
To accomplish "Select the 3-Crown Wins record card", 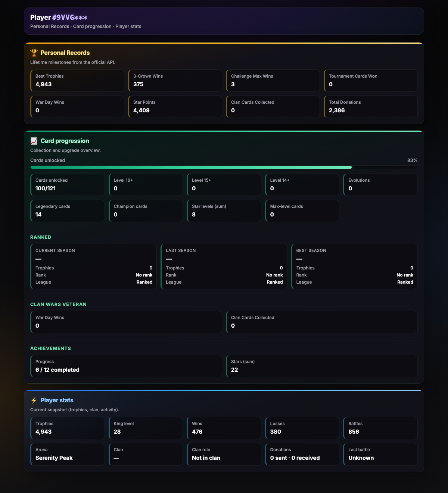I will coord(175,81).
